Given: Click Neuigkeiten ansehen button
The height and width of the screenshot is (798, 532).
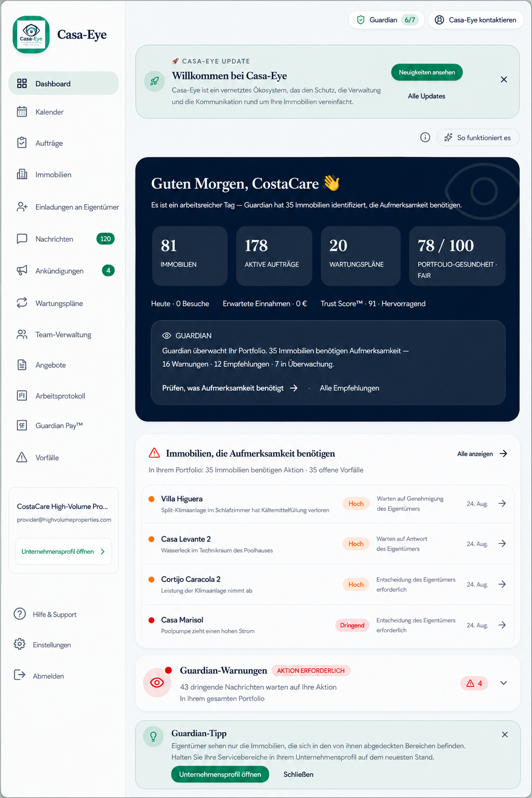Looking at the screenshot, I should (x=427, y=72).
